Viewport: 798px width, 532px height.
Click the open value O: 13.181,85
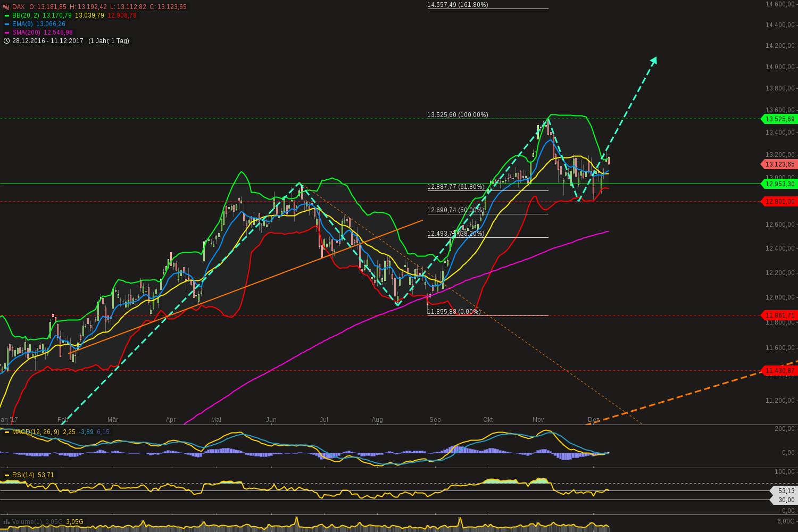48,7
